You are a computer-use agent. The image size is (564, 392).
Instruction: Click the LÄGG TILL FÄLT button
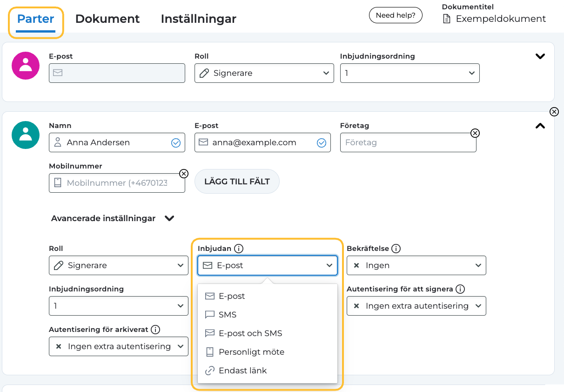click(x=237, y=182)
